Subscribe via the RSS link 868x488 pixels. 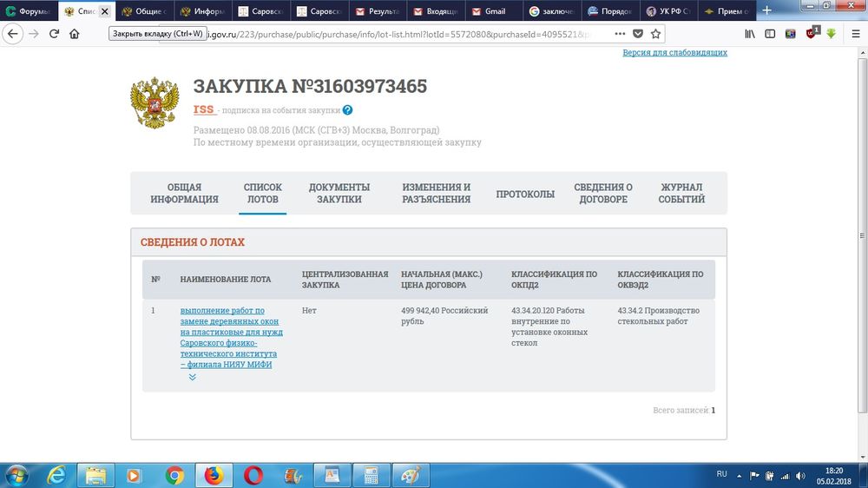204,109
